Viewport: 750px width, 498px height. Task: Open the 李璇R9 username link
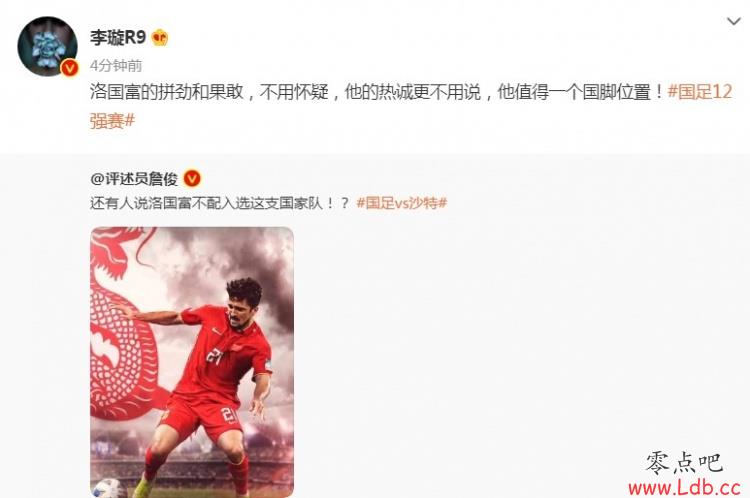coord(118,37)
